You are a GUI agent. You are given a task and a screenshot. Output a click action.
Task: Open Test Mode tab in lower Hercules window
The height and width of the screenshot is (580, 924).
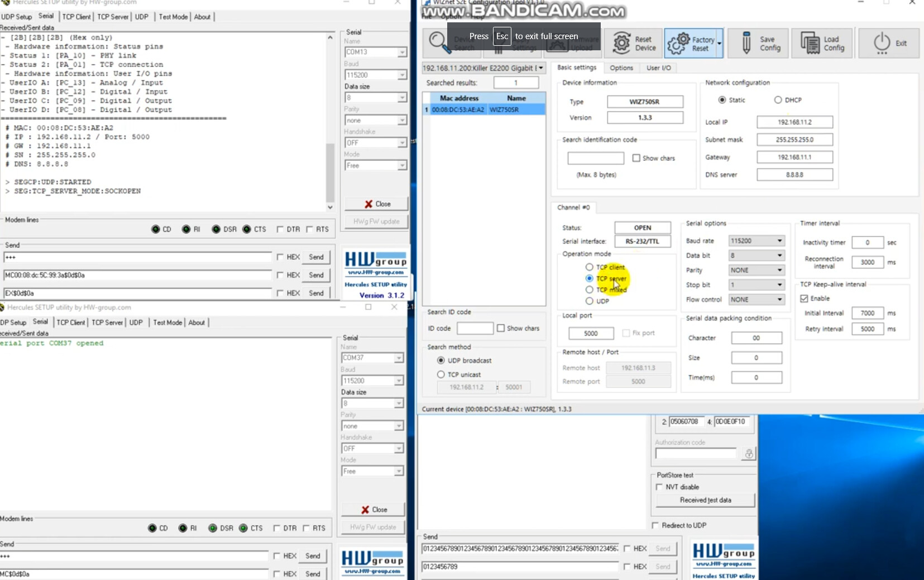pyautogui.click(x=167, y=322)
